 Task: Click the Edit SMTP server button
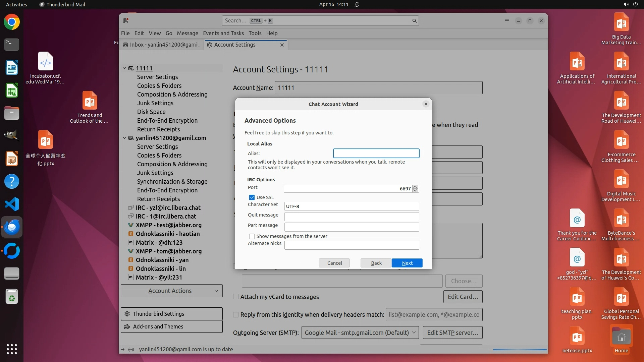click(452, 333)
